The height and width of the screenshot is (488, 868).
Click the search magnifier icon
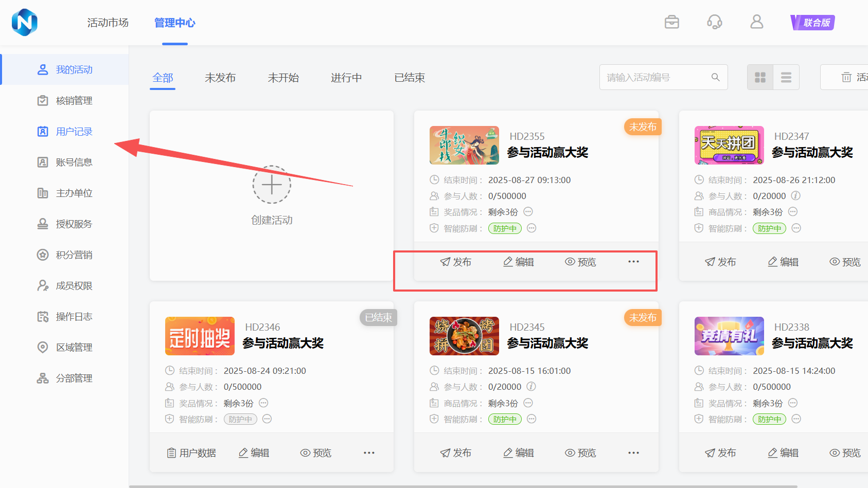(x=715, y=77)
